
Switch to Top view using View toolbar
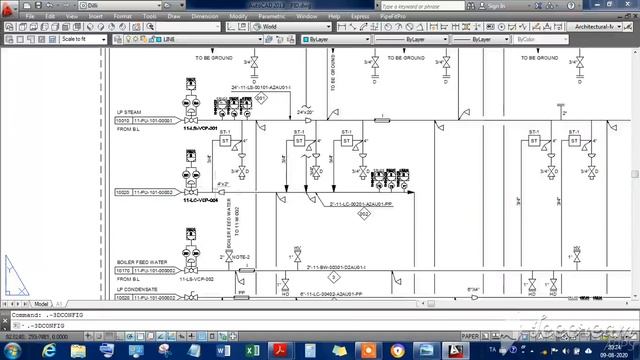tap(22, 27)
